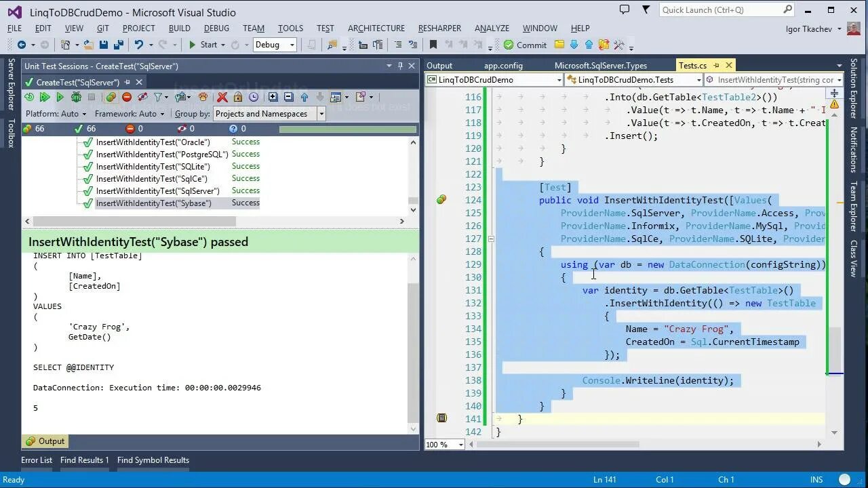This screenshot has height=488, width=868.
Task: Toggle the passed/failed colored balls filter button
Action: click(111, 97)
